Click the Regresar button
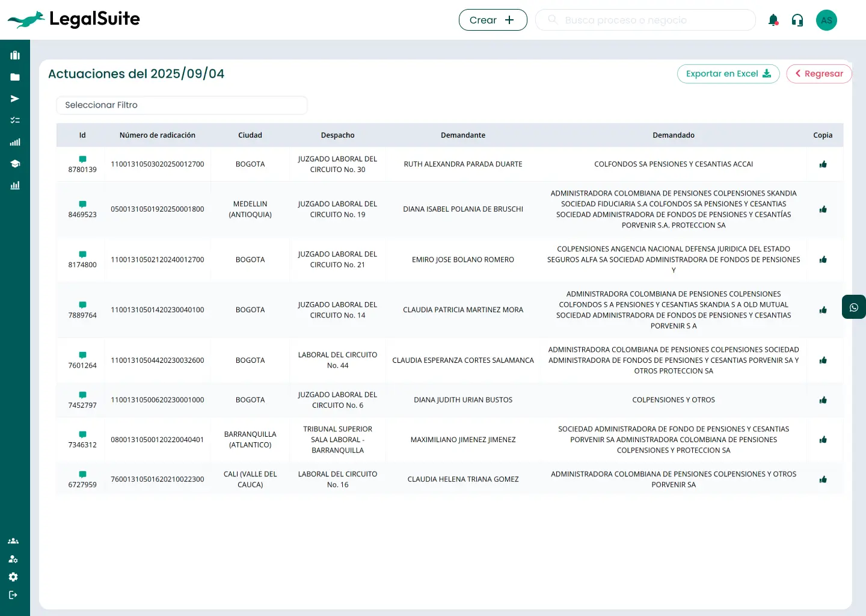 (818, 74)
